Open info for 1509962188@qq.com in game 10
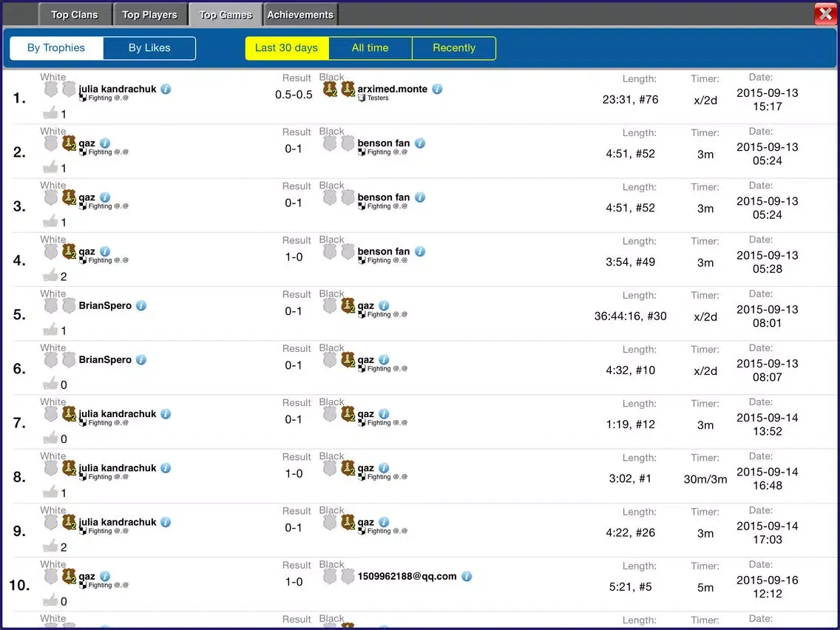The height and width of the screenshot is (630, 840). [467, 576]
